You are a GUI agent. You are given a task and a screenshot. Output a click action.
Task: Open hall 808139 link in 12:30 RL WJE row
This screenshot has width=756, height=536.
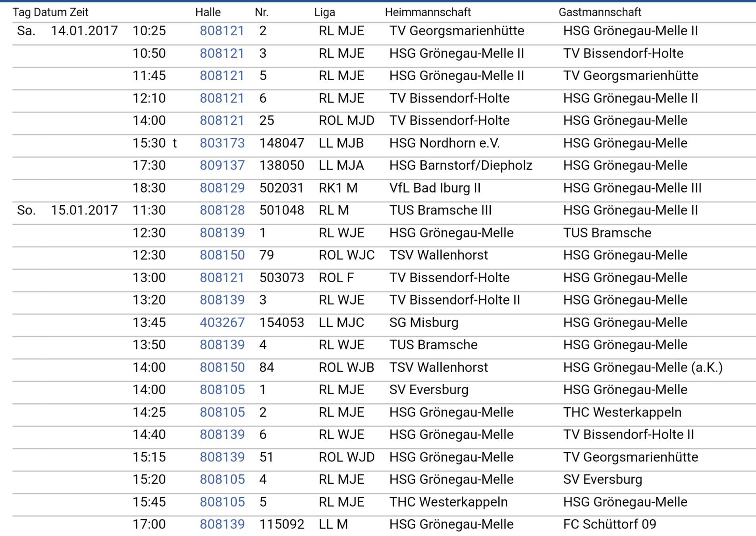pos(222,233)
